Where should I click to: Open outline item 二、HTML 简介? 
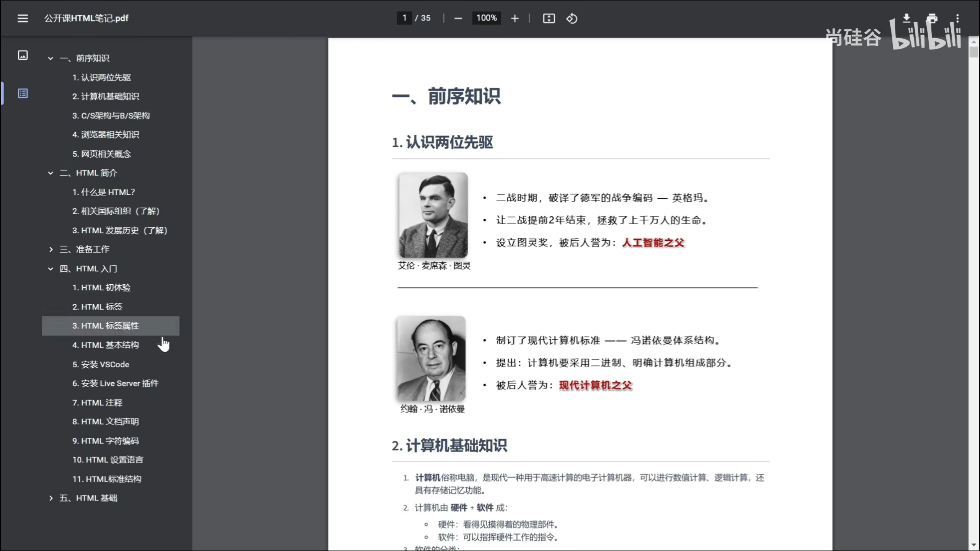coord(88,173)
